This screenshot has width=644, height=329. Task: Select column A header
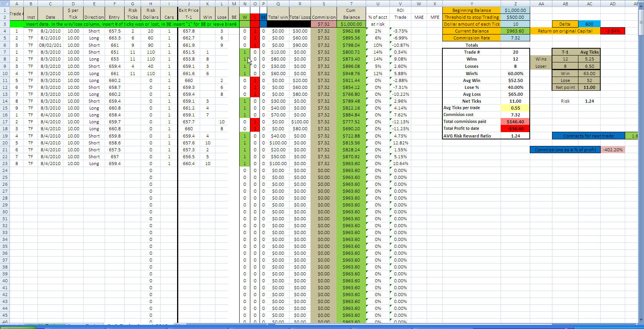16,3
